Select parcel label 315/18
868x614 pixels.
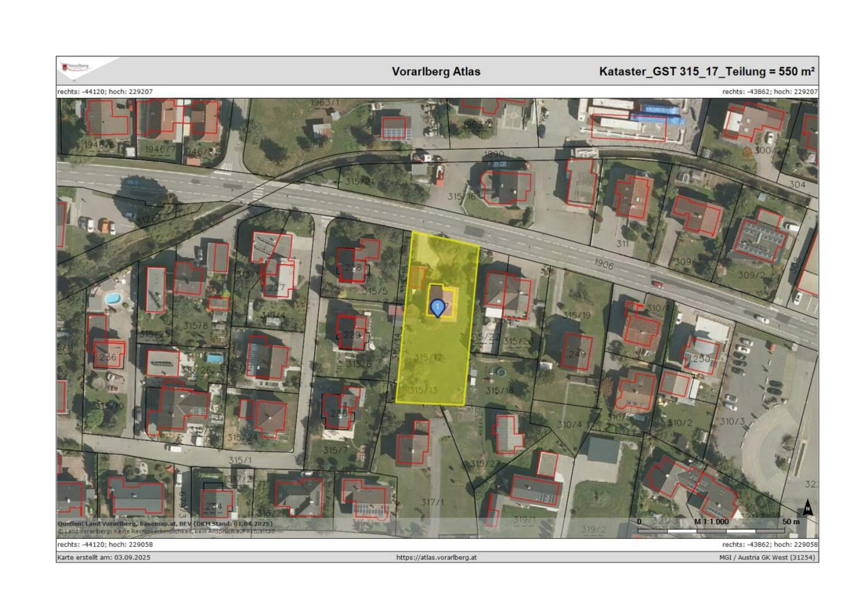499,391
